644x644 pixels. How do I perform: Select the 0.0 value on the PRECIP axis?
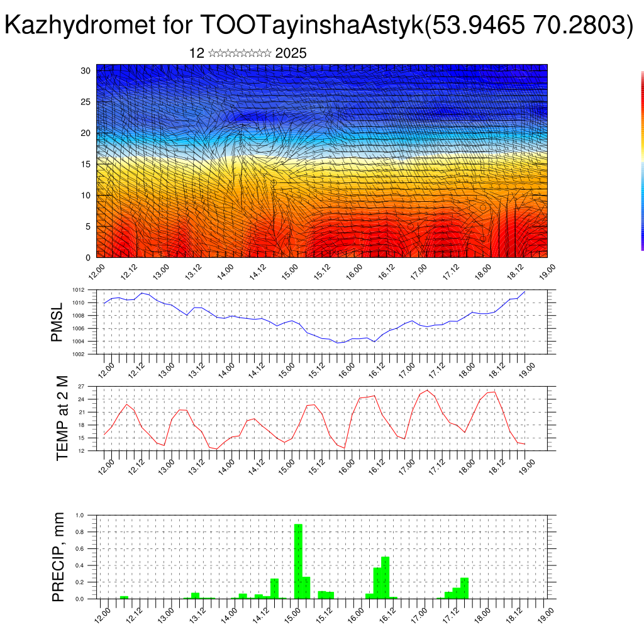pyautogui.click(x=80, y=599)
